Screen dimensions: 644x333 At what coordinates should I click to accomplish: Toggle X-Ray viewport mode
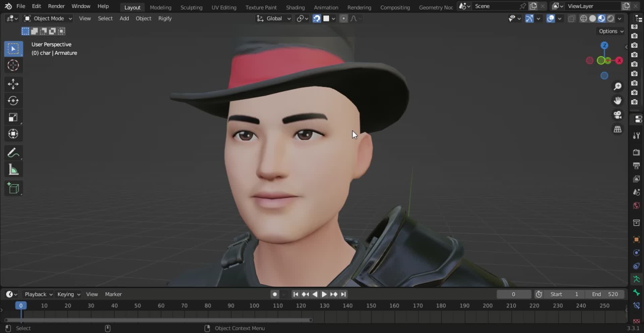pos(571,18)
